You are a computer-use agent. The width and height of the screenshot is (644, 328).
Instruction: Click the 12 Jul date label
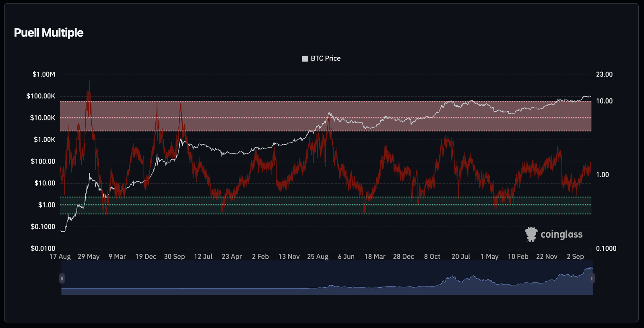[x=203, y=257]
